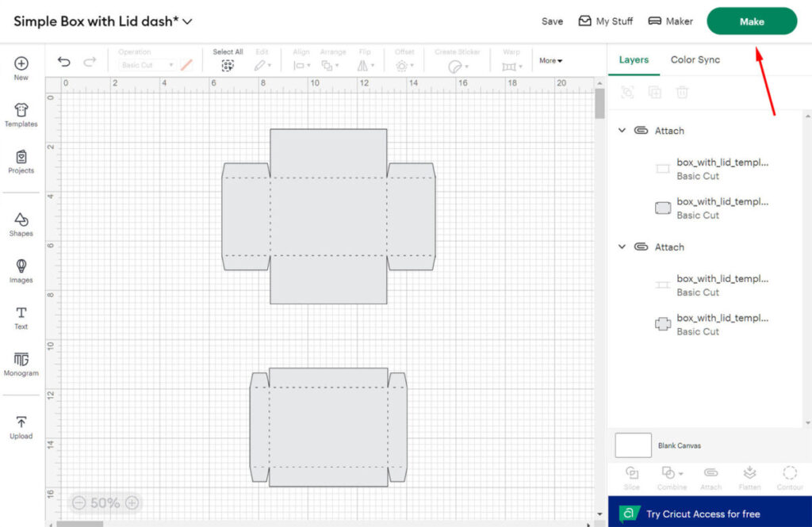This screenshot has width=812, height=527.
Task: Select the Text tool
Action: point(21,317)
